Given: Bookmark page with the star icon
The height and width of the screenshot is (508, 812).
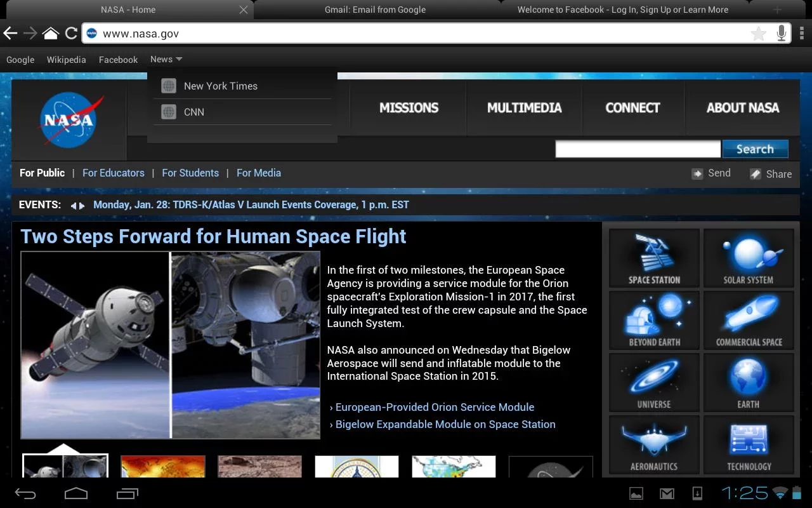Looking at the screenshot, I should (758, 34).
